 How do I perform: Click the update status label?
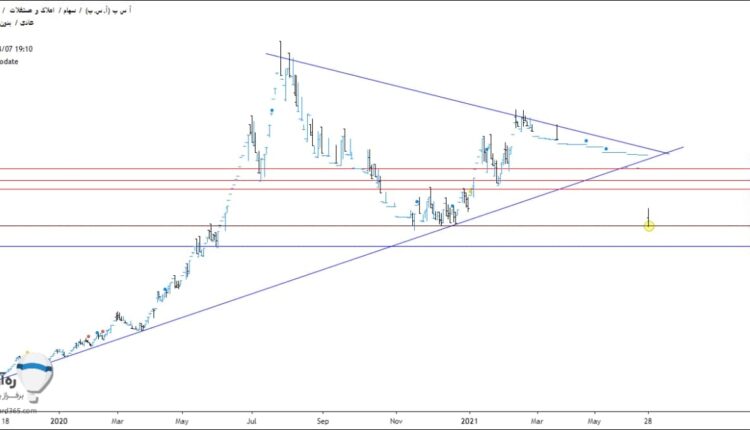[12, 61]
